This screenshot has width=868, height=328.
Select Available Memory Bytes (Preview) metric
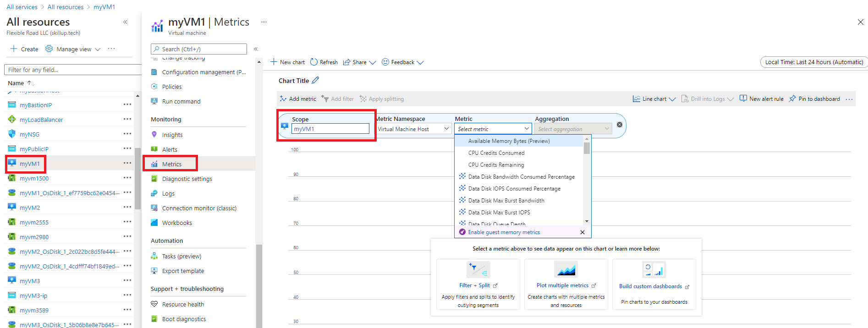[519, 141]
